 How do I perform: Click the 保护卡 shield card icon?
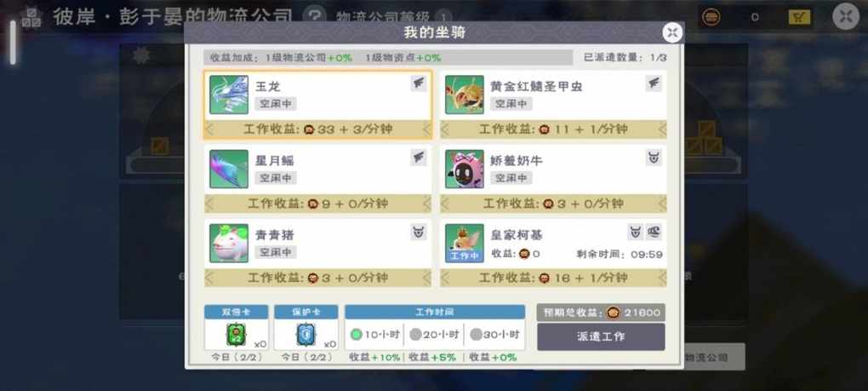click(306, 335)
